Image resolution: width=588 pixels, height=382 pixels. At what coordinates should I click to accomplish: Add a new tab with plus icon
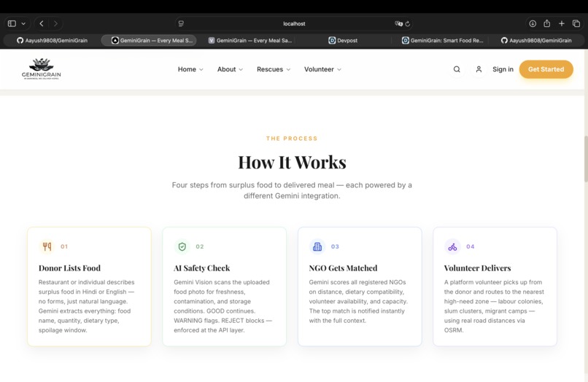(562, 23)
